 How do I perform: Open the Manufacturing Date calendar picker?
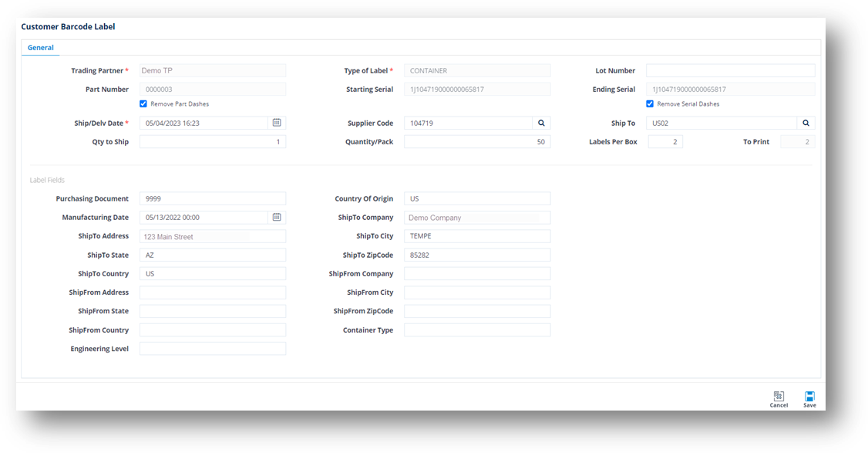click(277, 217)
